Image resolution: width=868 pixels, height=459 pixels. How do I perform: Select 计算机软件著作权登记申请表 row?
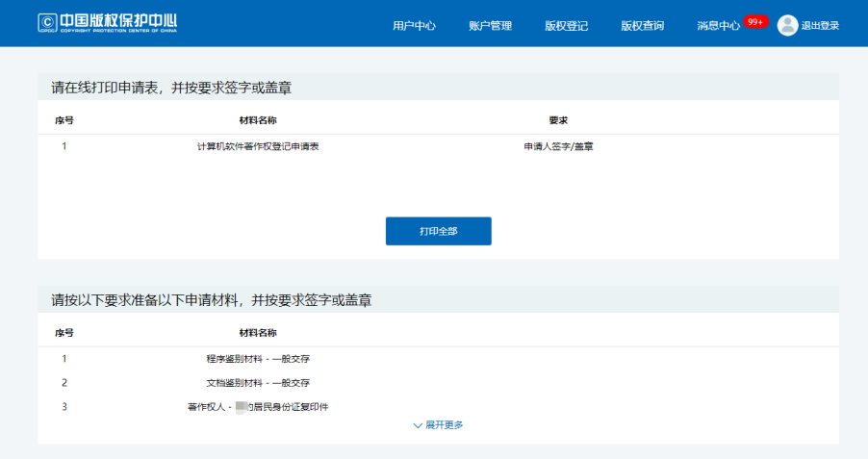point(439,146)
